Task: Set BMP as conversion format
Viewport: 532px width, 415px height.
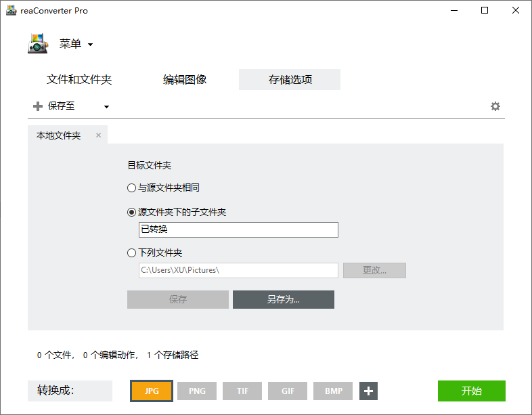Action: point(333,391)
